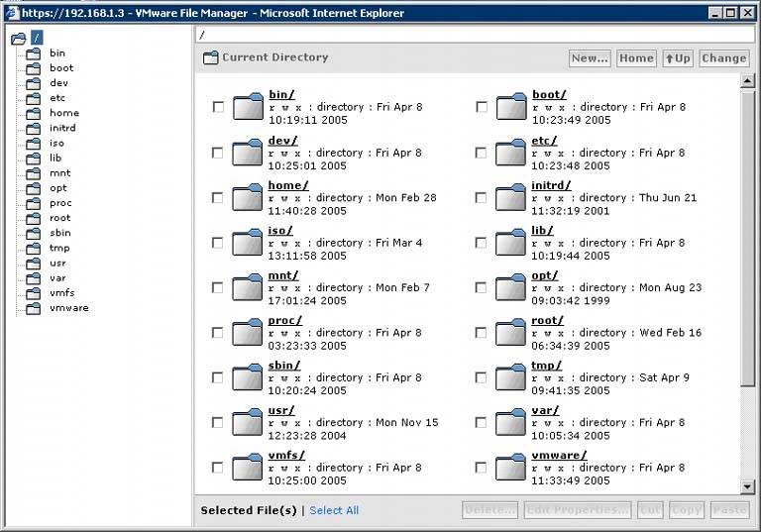
Task: Click the boot folder icon in main pane
Action: pyautogui.click(x=510, y=107)
